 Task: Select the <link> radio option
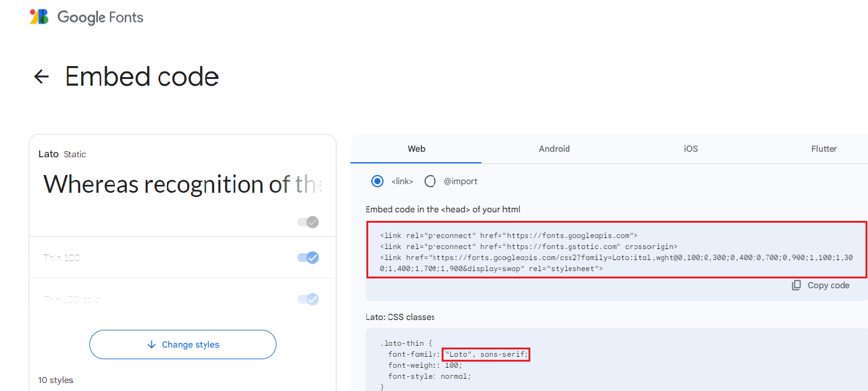pyautogui.click(x=377, y=181)
